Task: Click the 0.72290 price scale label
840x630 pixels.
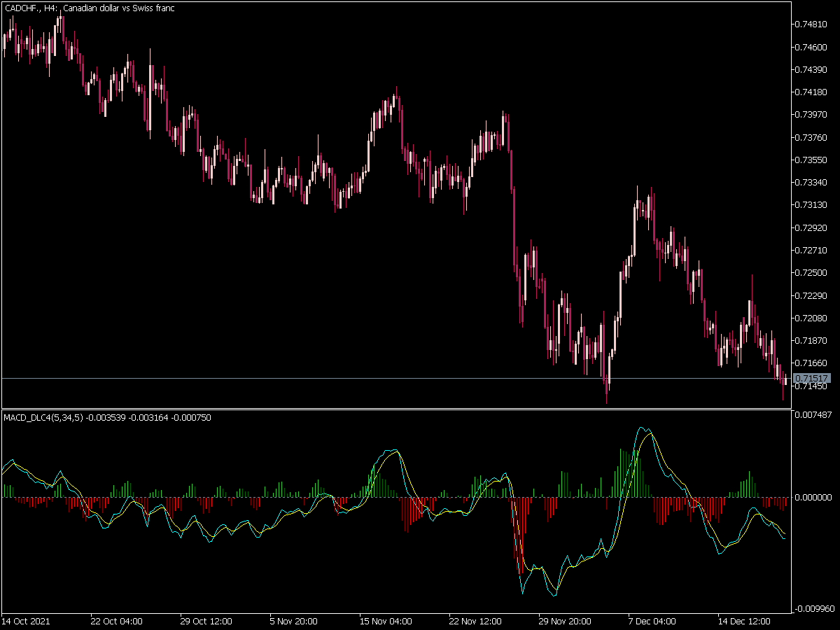Action: coord(813,295)
